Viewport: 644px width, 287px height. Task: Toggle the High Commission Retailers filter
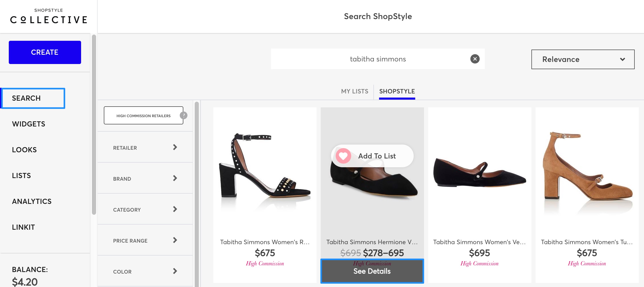(143, 116)
